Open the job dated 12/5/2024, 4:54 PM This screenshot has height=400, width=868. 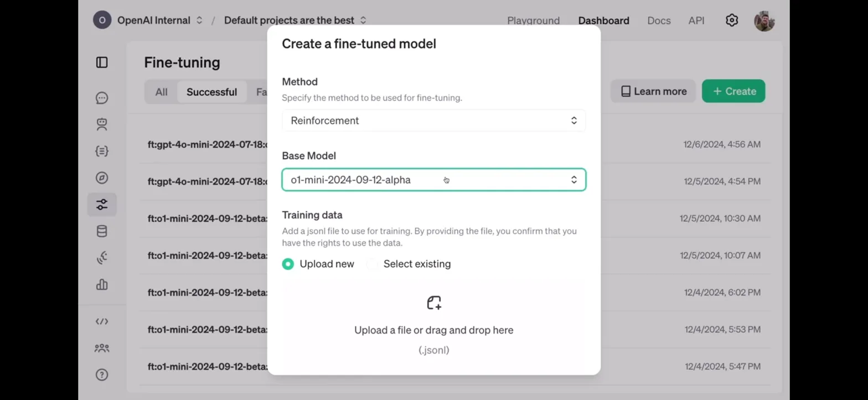pyautogui.click(x=454, y=181)
